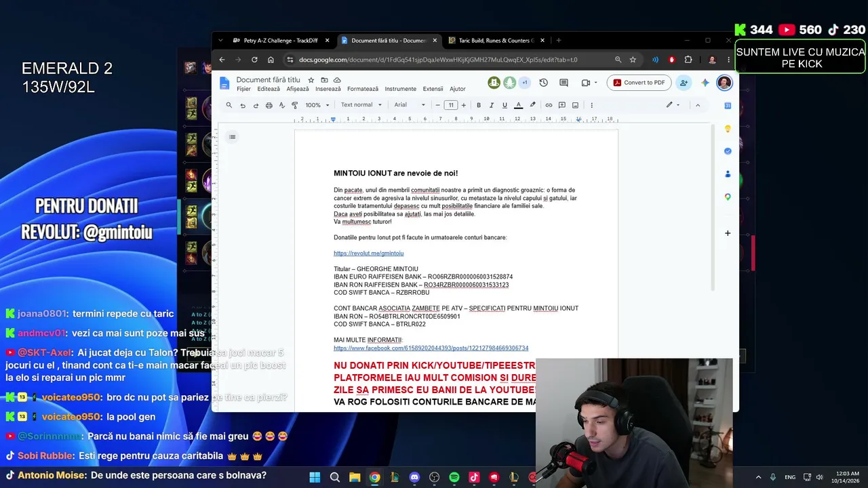The height and width of the screenshot is (488, 868).
Task: Print the document using printer icon
Action: click(x=269, y=105)
